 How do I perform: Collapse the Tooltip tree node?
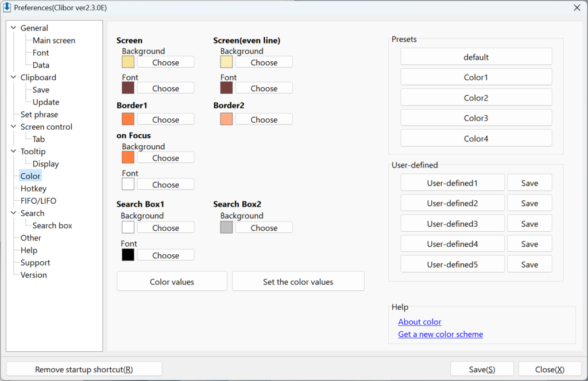(x=14, y=151)
